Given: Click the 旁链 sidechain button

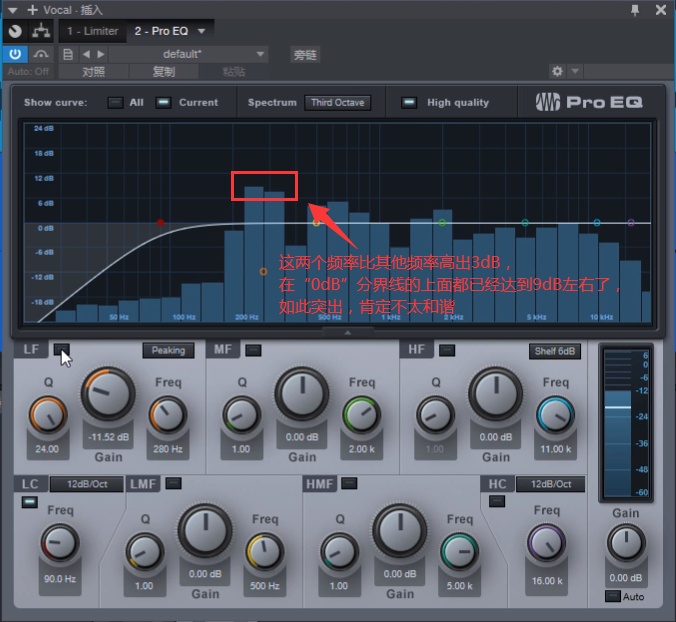Looking at the screenshot, I should pyautogui.click(x=305, y=55).
